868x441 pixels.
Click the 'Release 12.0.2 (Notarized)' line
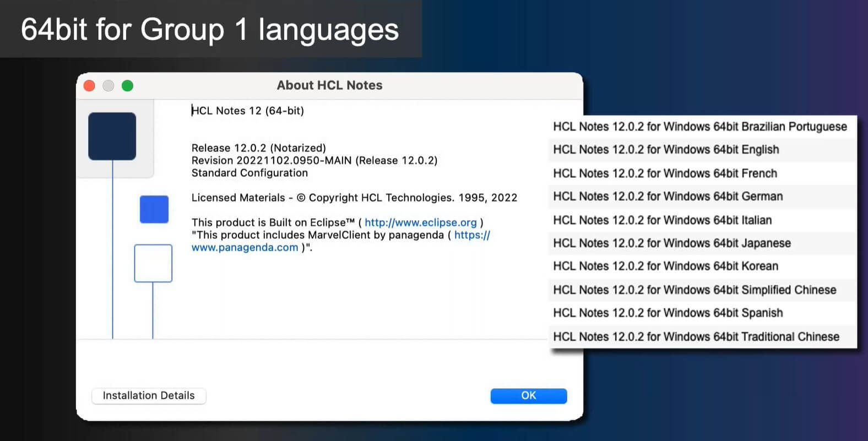pos(259,148)
